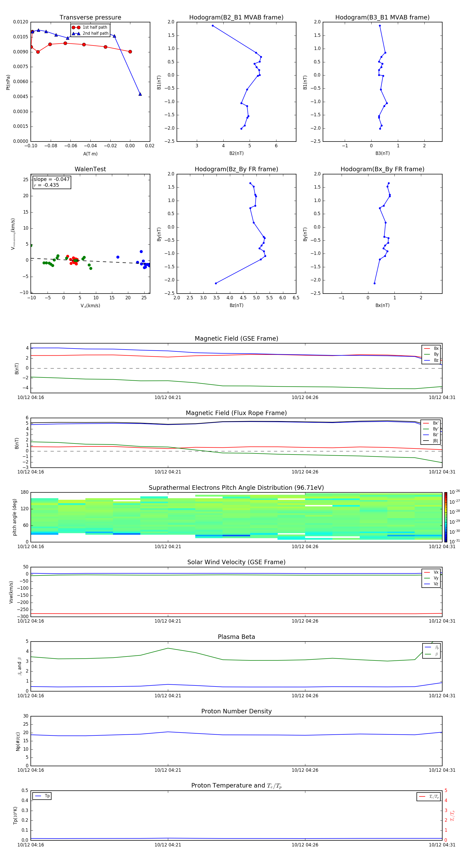Image resolution: width=473 pixels, height=868 pixels.
Task: Click the lowest point in Bz_By hodogram
Action: pos(216,283)
